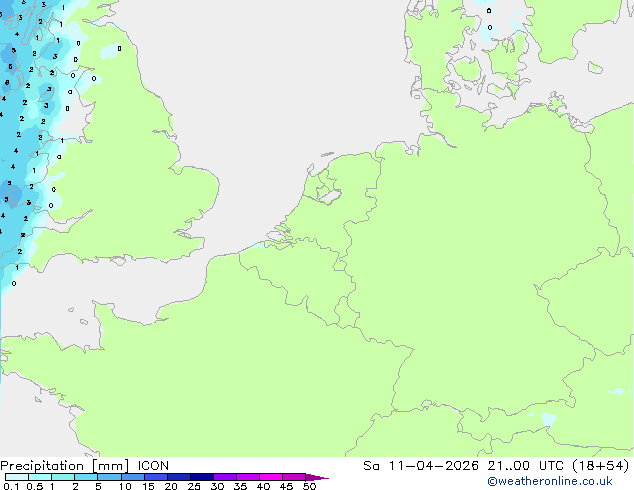634x490 pixels.
Task: Open the weatheronline.co.uk copyright link
Action: click(x=550, y=481)
